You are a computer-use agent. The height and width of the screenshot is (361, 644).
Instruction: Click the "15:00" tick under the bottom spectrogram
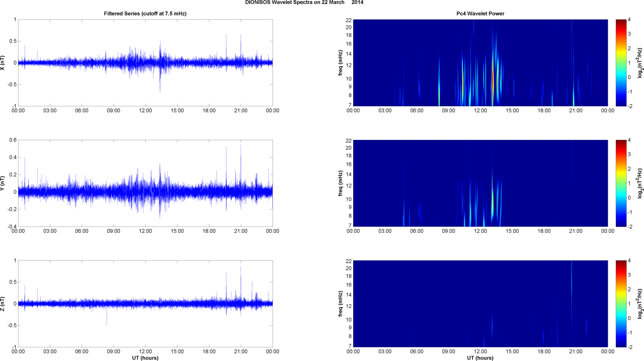(x=512, y=352)
